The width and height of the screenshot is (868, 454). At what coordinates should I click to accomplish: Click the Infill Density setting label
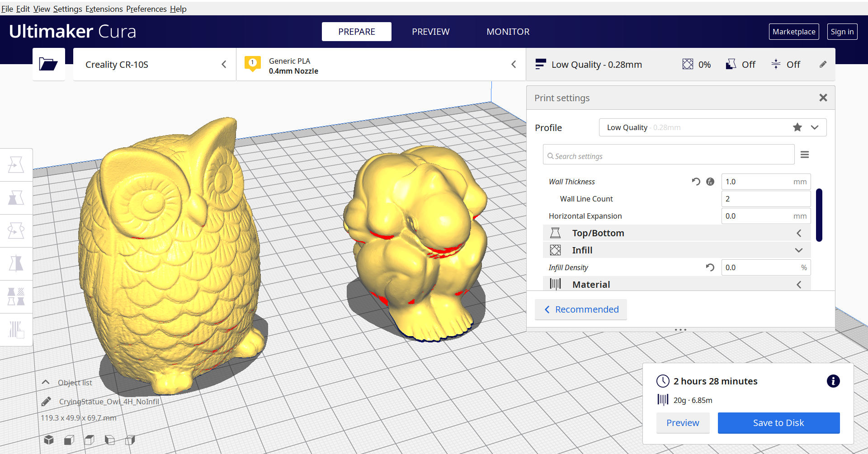(568, 267)
